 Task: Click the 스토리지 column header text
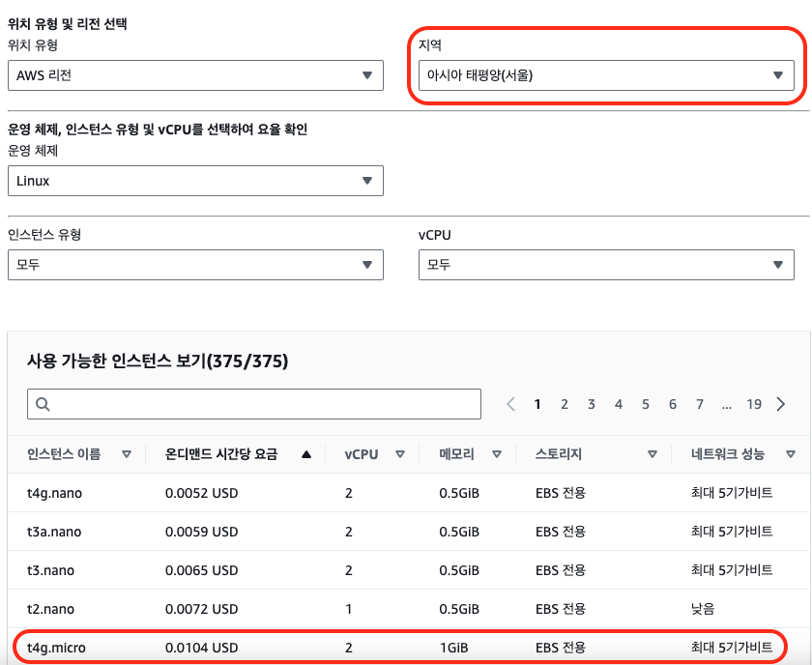click(x=559, y=454)
